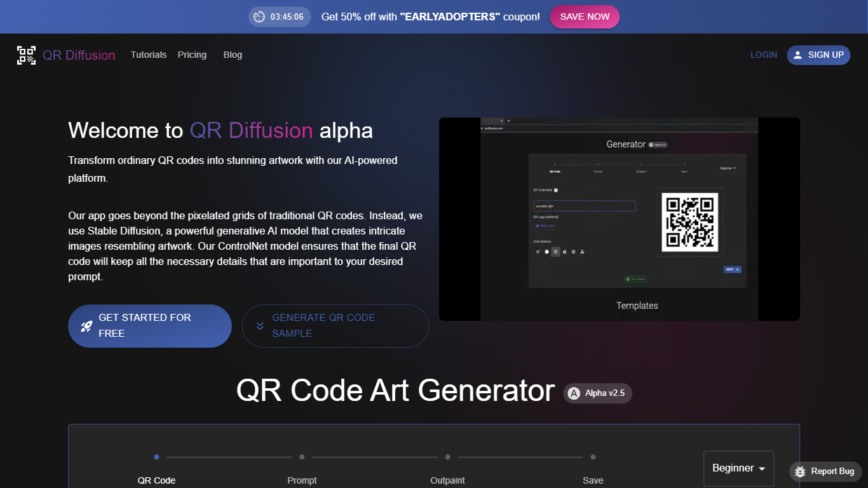The height and width of the screenshot is (488, 868).
Task: Click the QR Diffusion logo icon
Action: click(x=26, y=55)
